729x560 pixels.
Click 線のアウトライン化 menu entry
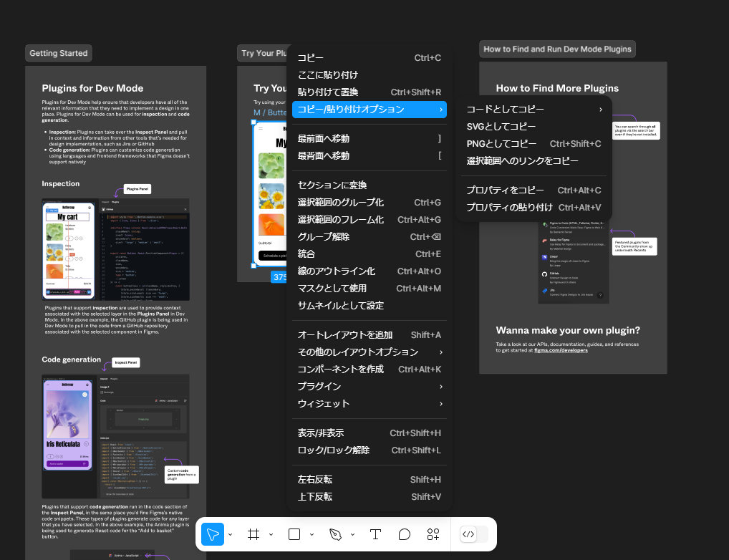[x=369, y=271]
